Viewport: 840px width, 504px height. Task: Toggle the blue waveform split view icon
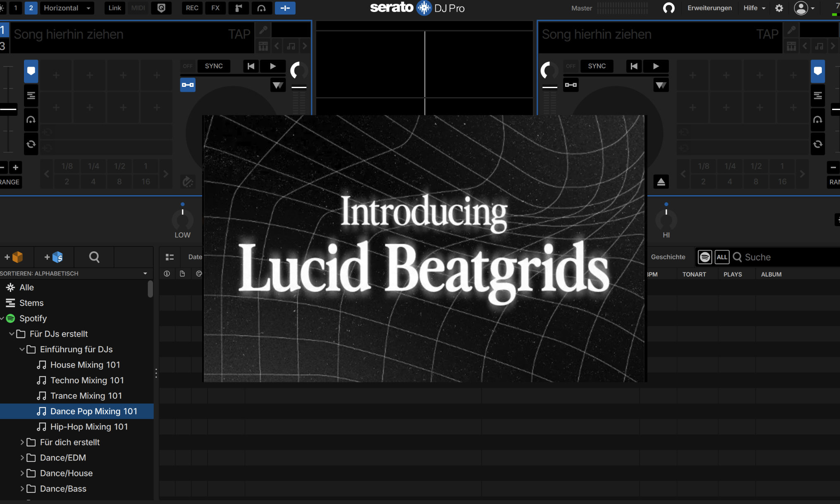coord(285,8)
